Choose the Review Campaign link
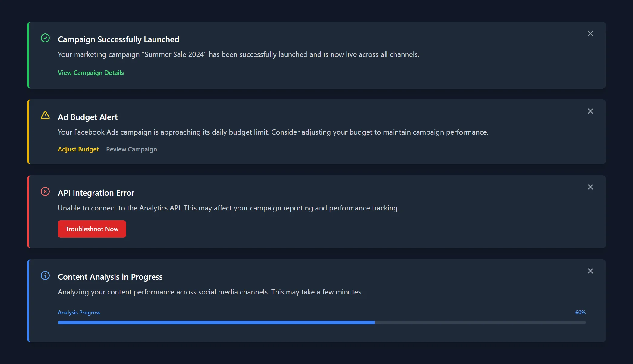Screen dimensions: 633x364 [131, 149]
